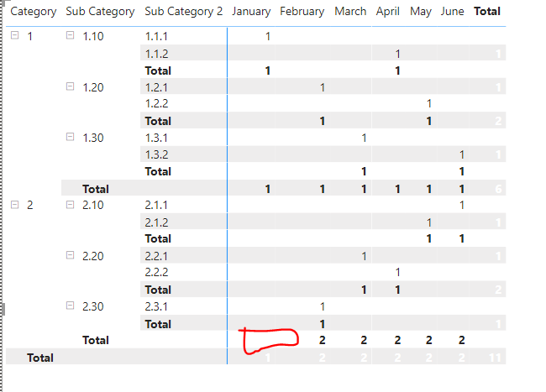
Task: Collapse the 1.20 sub category
Action: (70, 86)
